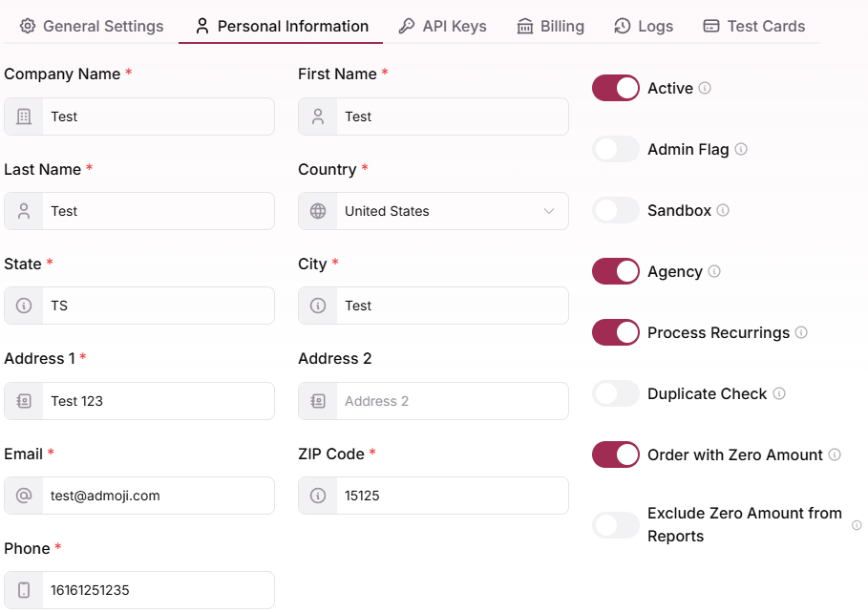Click the info icon in State field

pyautogui.click(x=24, y=306)
